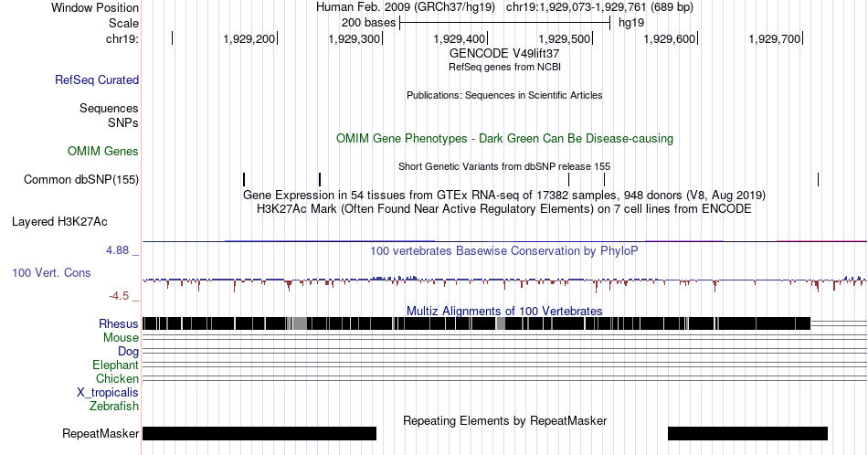The image size is (868, 455).
Task: Click the 1,929,400 ruler position
Action: 460,38
